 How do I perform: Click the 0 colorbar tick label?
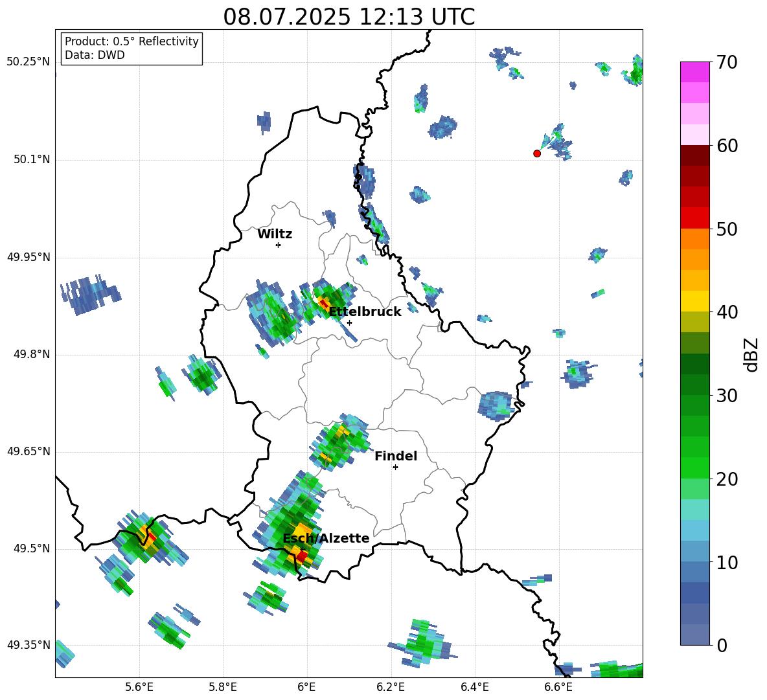(722, 645)
